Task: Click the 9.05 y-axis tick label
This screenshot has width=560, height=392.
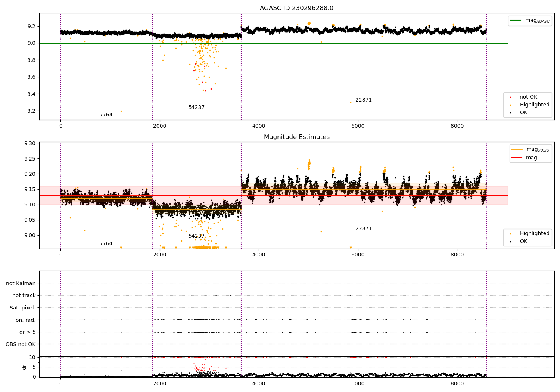Action: tap(29, 220)
